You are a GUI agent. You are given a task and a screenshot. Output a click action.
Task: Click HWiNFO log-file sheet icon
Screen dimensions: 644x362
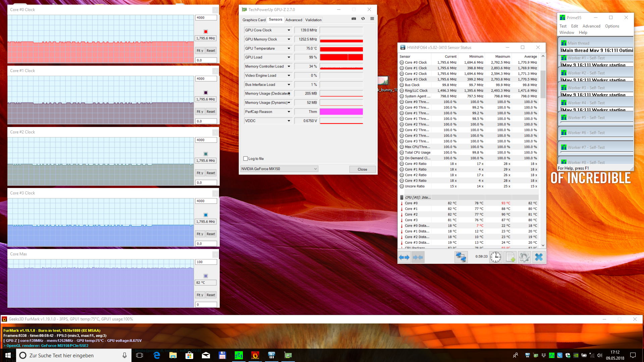point(510,257)
